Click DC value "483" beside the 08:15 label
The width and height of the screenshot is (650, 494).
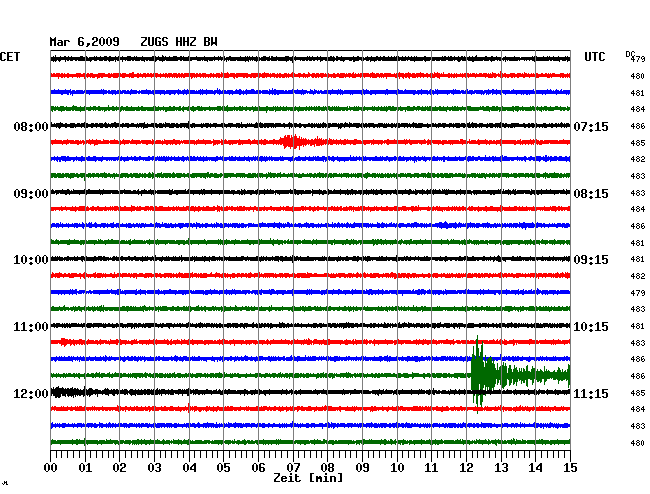(638, 193)
